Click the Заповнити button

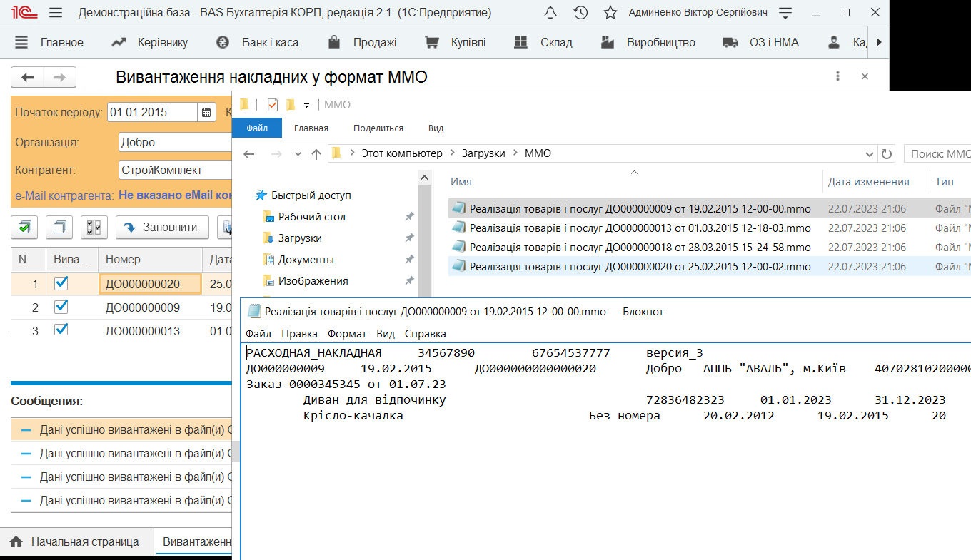coord(162,228)
